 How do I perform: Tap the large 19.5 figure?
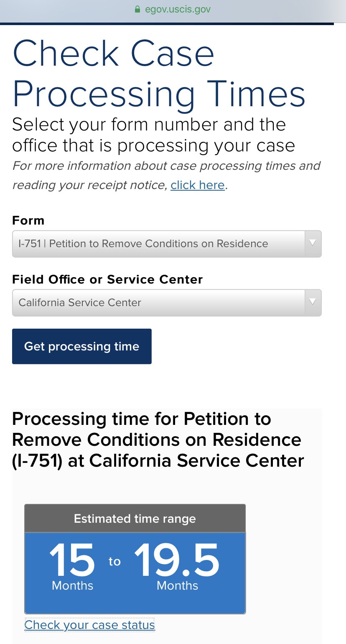click(177, 560)
